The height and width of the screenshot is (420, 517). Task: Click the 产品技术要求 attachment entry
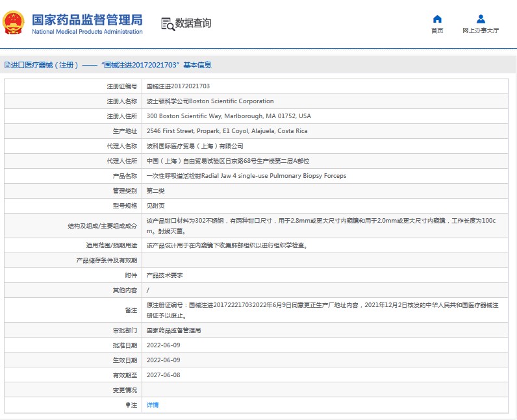(164, 275)
